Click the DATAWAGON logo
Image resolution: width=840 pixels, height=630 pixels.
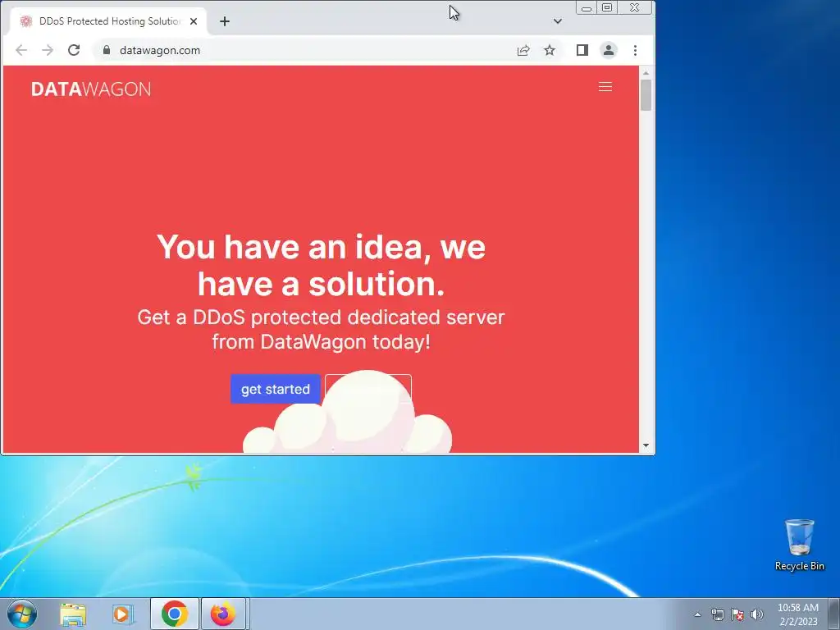(x=91, y=89)
